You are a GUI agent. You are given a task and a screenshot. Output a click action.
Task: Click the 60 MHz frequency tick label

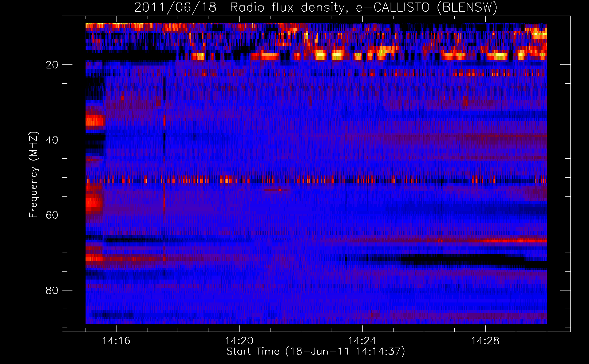(52, 215)
